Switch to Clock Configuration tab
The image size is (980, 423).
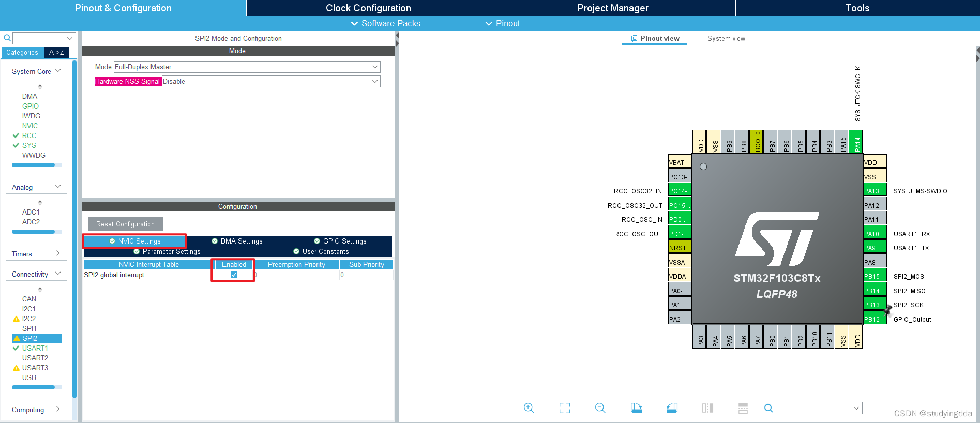[368, 8]
